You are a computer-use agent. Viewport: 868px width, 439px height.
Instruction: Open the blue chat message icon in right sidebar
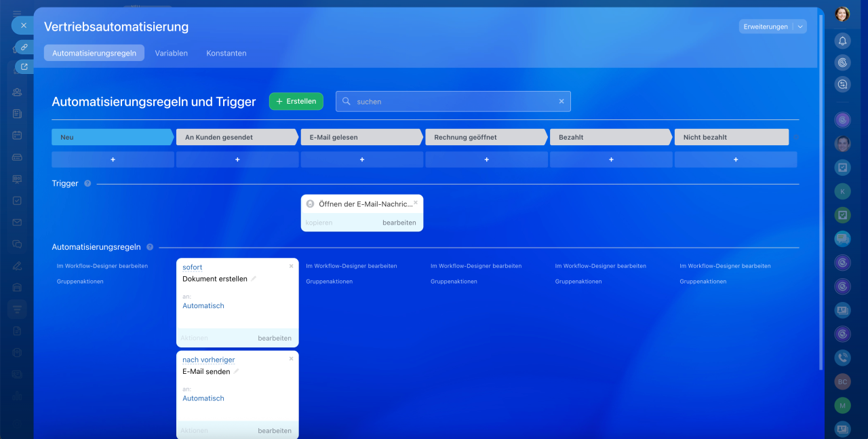[x=842, y=239]
